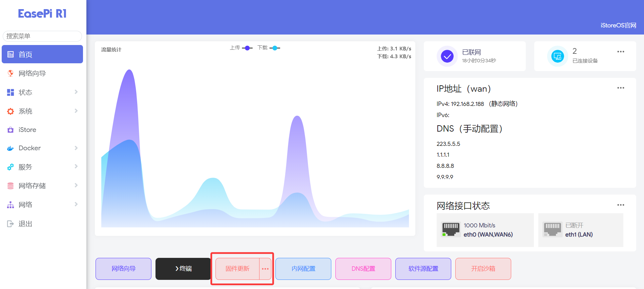Open the connected devices more-options dots

621,52
